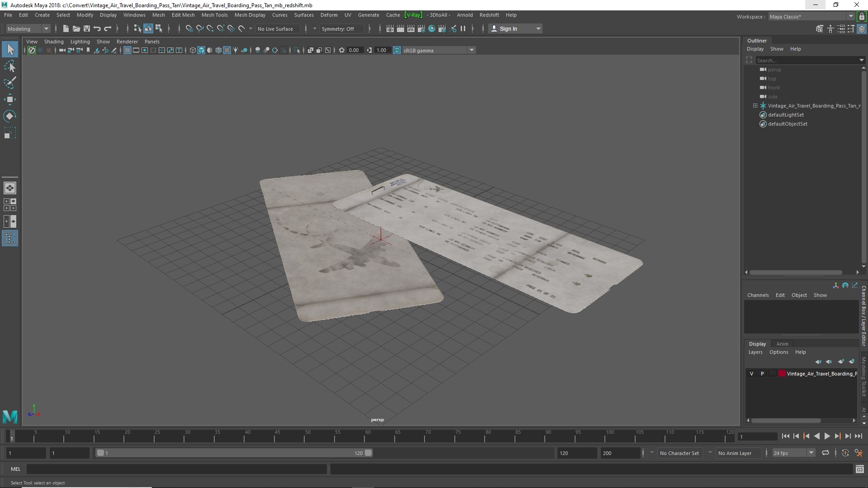Screen dimensions: 868x488
Task: Open the Mesh Tools menu
Action: [x=214, y=15]
